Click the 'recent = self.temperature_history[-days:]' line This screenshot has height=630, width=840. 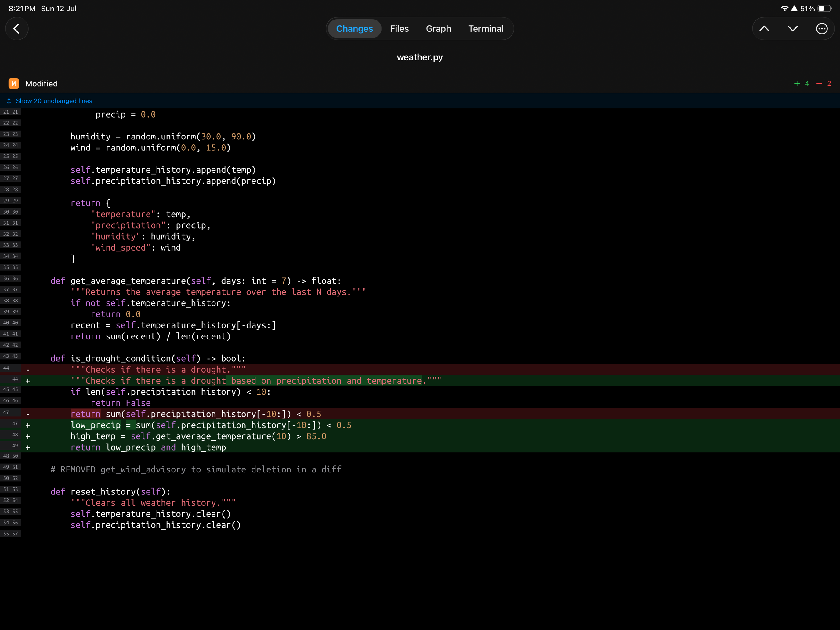pyautogui.click(x=173, y=325)
